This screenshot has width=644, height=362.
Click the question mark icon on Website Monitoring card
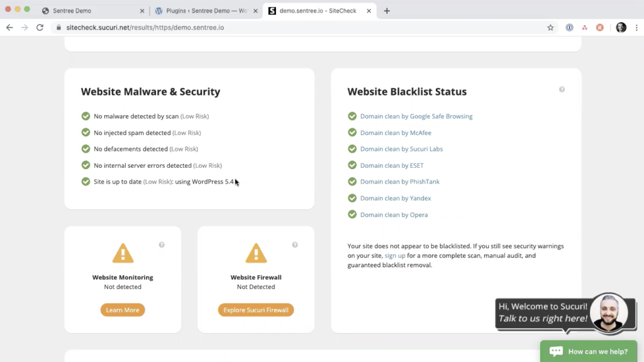click(x=162, y=244)
